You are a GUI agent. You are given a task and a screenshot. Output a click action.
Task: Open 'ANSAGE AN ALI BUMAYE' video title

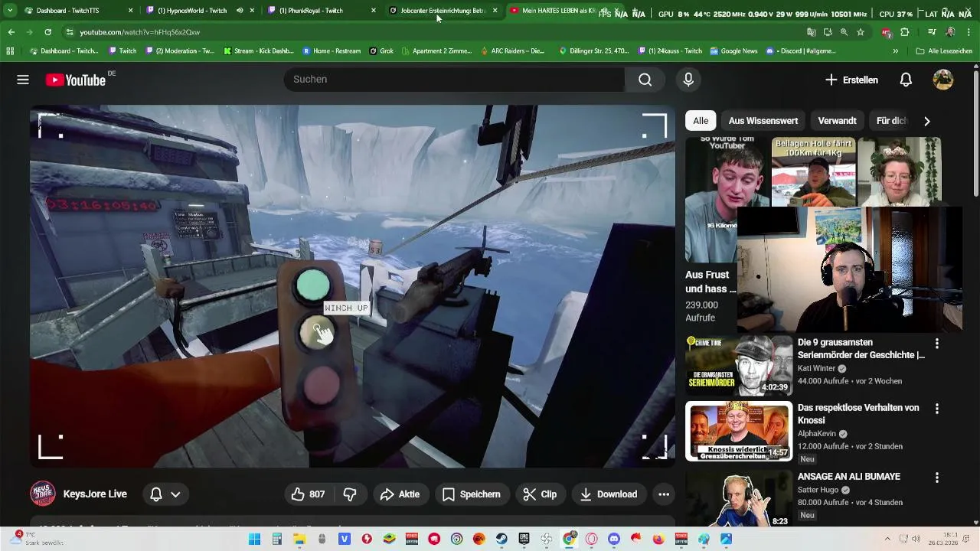[x=849, y=477]
